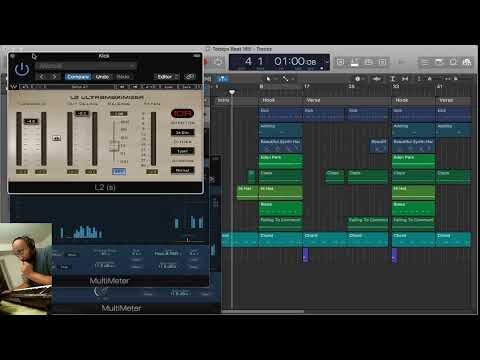Click the webcam video thumbnail
This screenshot has height=360, width=480.
(26, 269)
